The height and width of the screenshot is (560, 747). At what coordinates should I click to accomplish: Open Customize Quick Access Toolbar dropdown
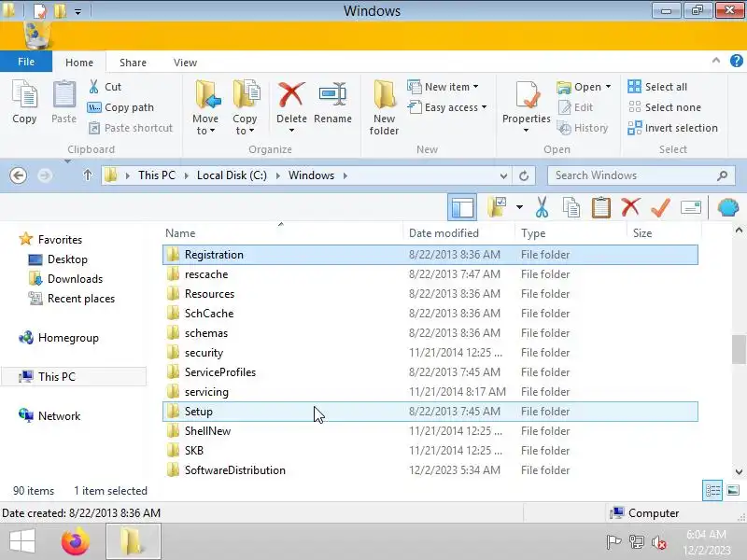pyautogui.click(x=78, y=11)
